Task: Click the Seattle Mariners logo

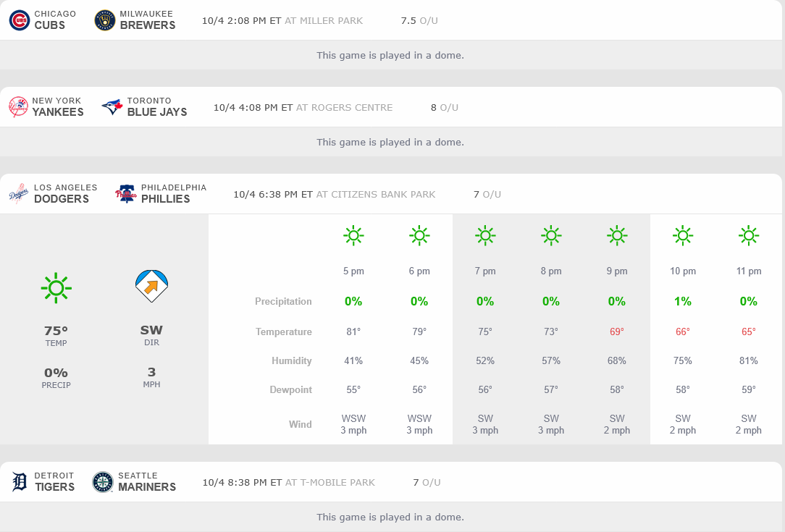Action: tap(103, 482)
